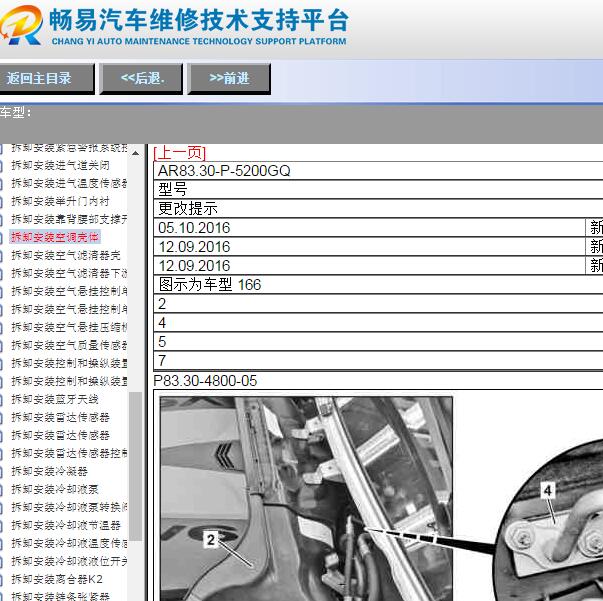Viewport: 603px width, 601px height.
Task: Open 拆卸安装空气滤清器壳 entry
Action: [66, 255]
